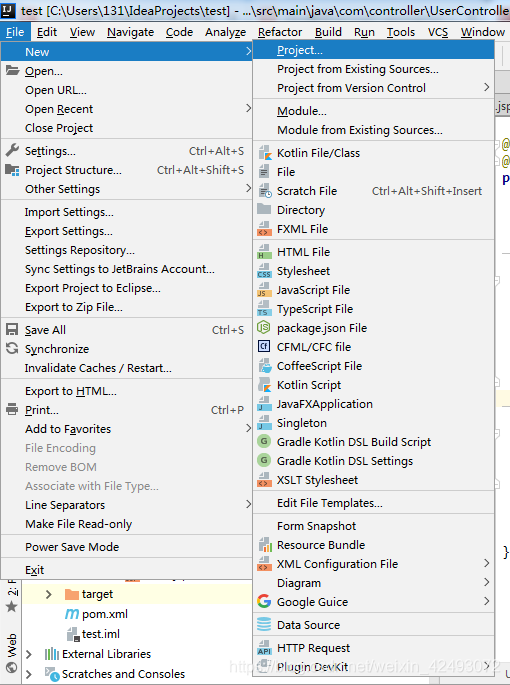Expand the Diagram submenu arrow

[x=486, y=582]
